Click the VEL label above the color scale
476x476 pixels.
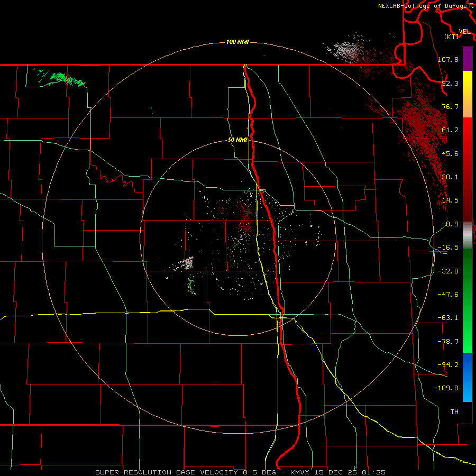click(464, 32)
